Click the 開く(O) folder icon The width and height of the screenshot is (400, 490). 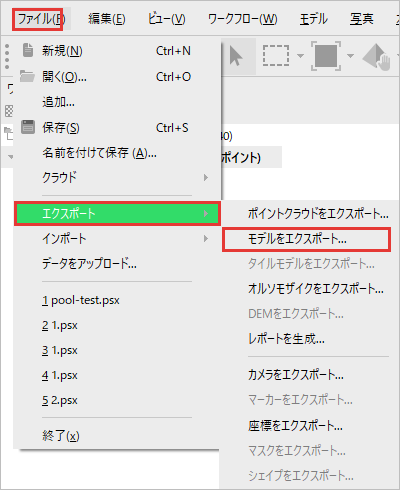coord(27,76)
